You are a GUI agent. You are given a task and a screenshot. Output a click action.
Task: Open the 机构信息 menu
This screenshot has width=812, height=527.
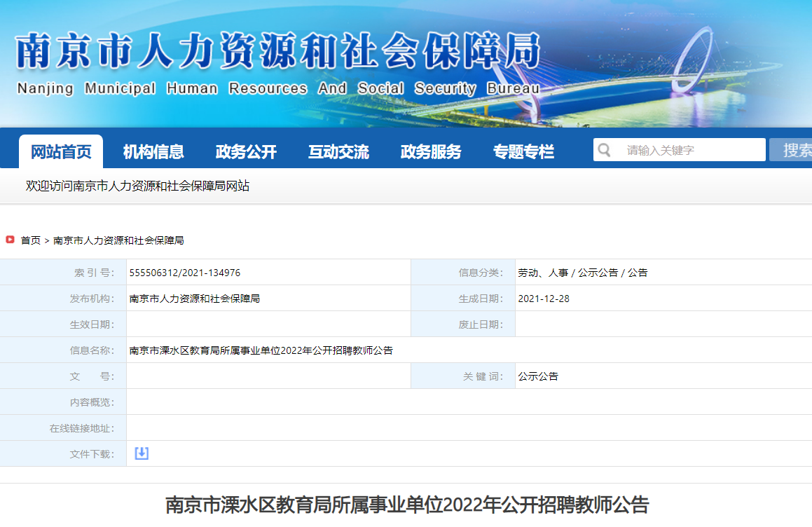click(x=153, y=152)
